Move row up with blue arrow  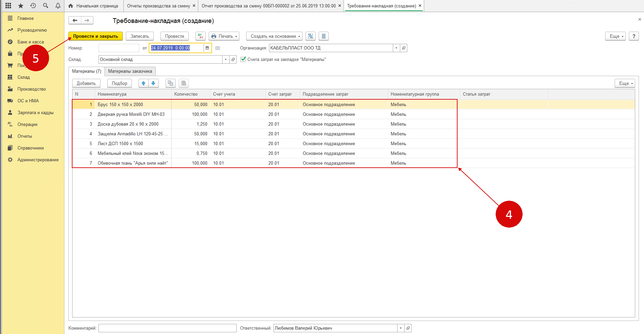tap(144, 83)
